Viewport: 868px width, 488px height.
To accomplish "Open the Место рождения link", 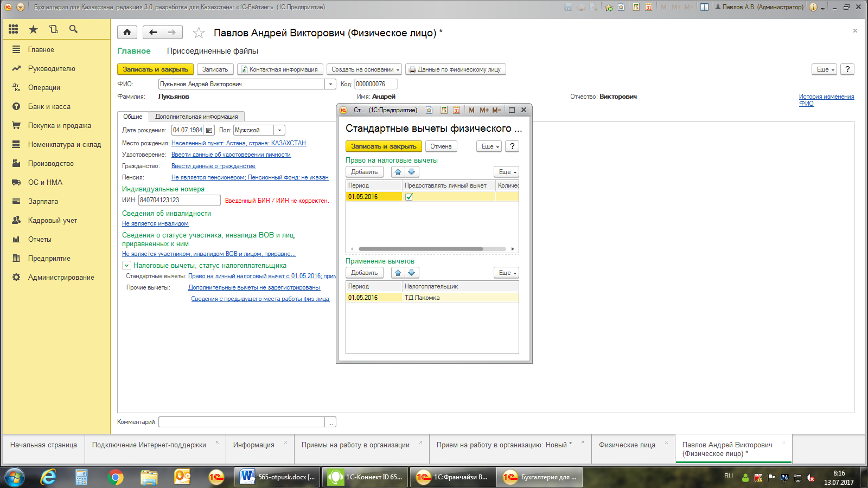I will coord(239,143).
